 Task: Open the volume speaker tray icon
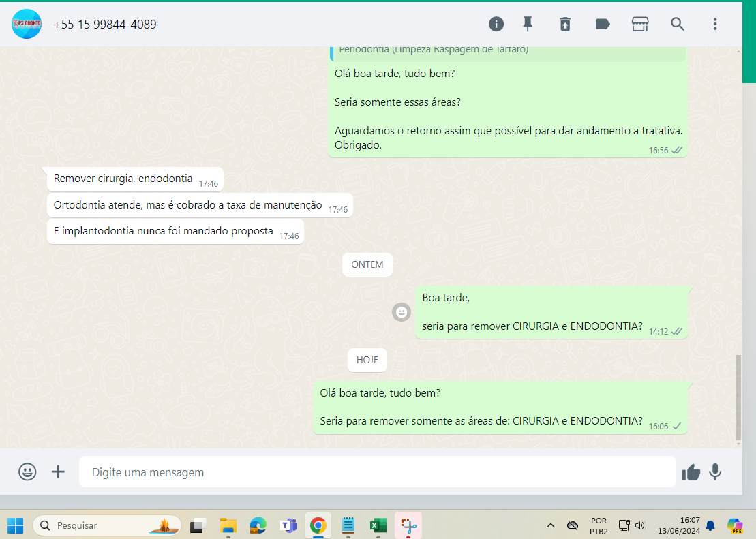[640, 525]
